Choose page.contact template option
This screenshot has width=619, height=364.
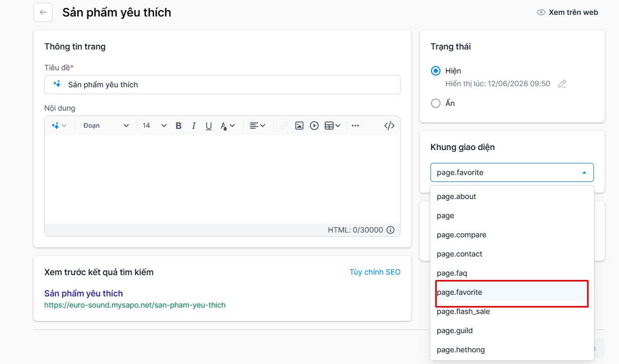pyautogui.click(x=512, y=254)
